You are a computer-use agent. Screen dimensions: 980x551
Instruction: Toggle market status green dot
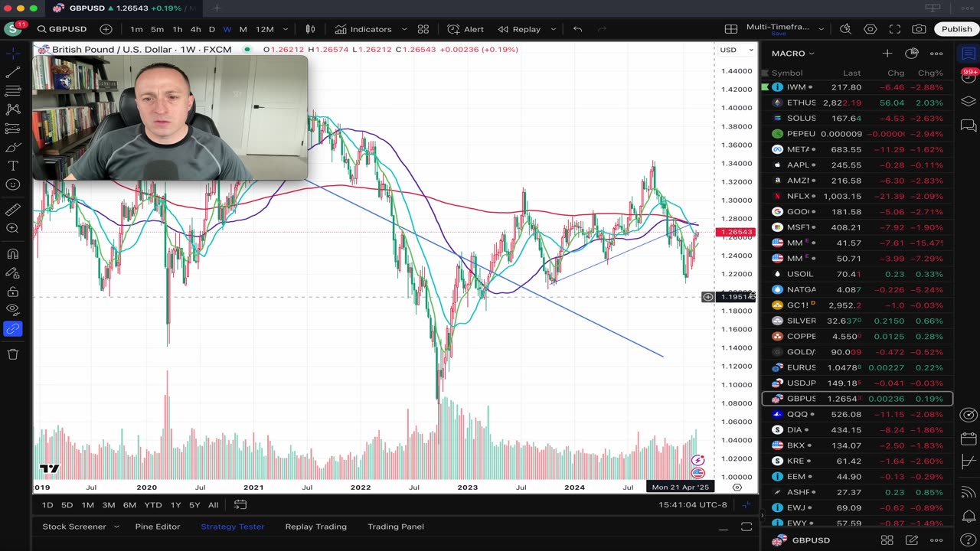247,50
